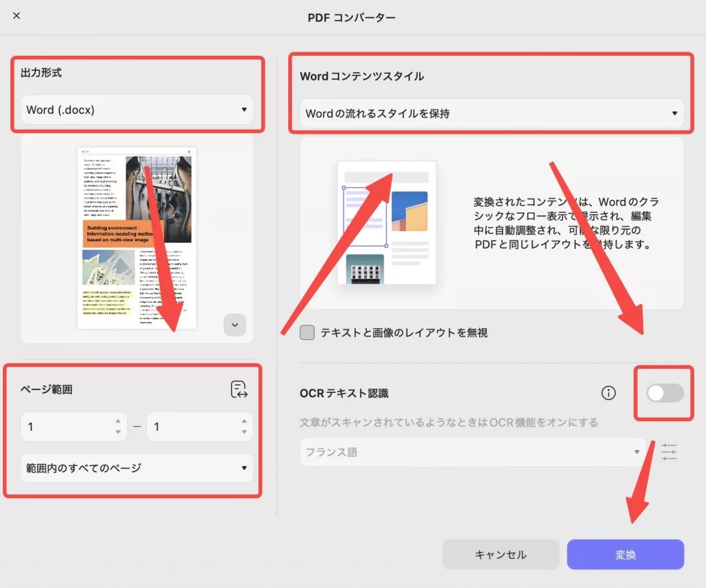Click the chevron icon below the PDF preview
The width and height of the screenshot is (706, 588).
click(x=234, y=324)
